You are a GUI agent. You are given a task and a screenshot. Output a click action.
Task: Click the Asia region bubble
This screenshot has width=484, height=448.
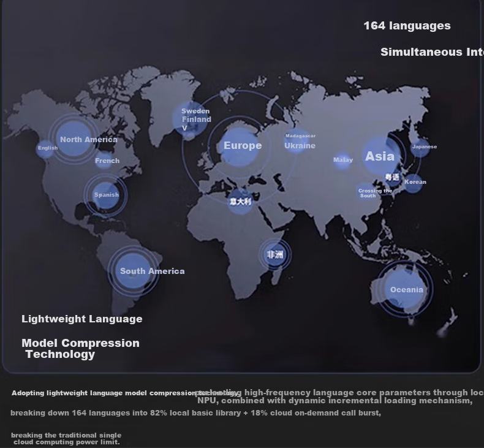point(382,156)
